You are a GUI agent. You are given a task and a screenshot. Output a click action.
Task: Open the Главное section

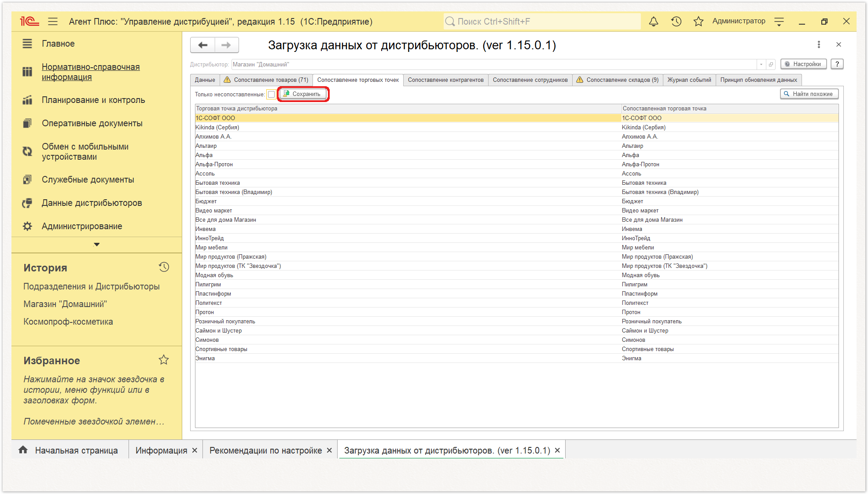(x=58, y=44)
